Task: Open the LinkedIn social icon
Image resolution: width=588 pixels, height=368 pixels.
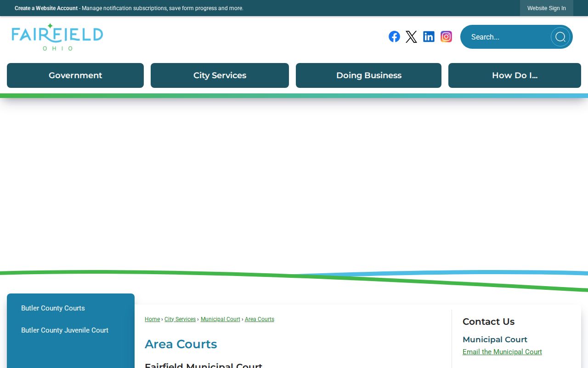Action: 429,37
